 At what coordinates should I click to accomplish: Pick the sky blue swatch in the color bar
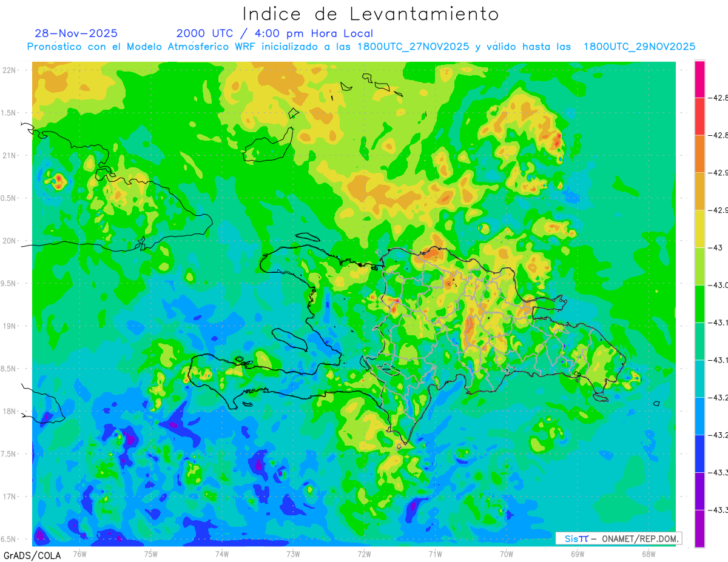(699, 416)
